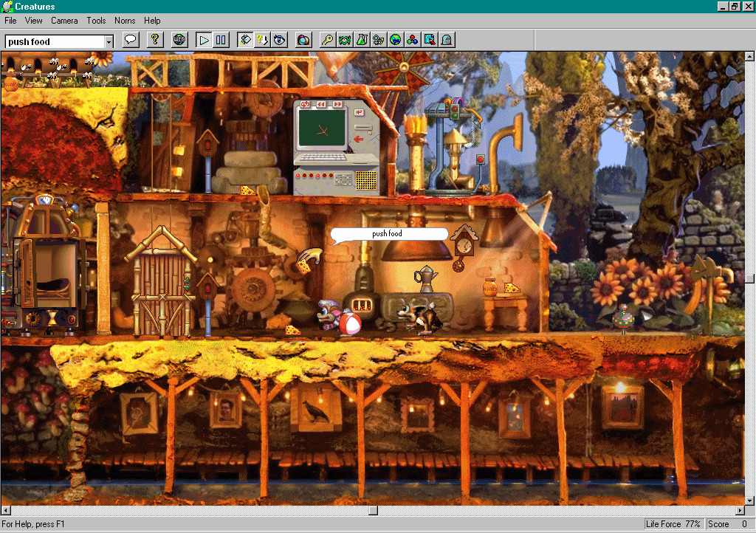
Task: Click the green Play button
Action: (x=204, y=40)
